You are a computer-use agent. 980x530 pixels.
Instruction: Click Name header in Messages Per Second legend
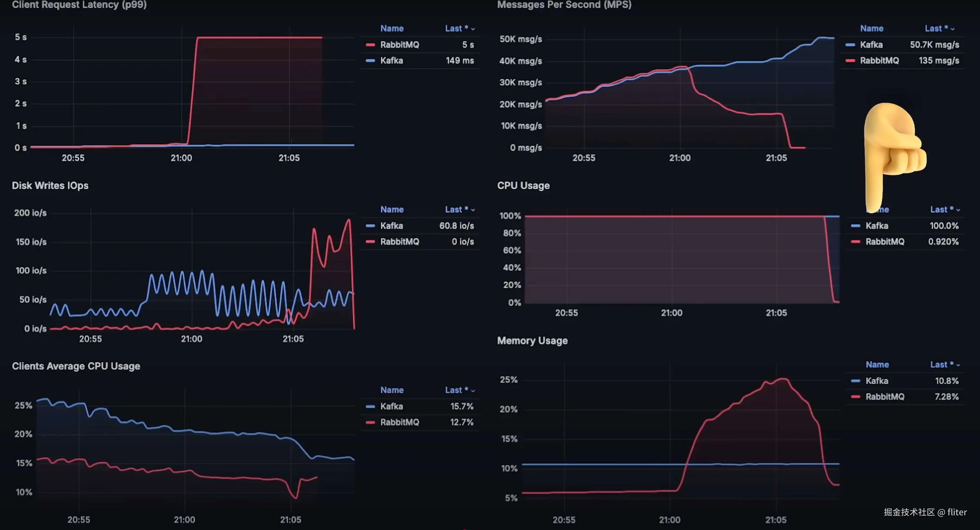(x=872, y=28)
